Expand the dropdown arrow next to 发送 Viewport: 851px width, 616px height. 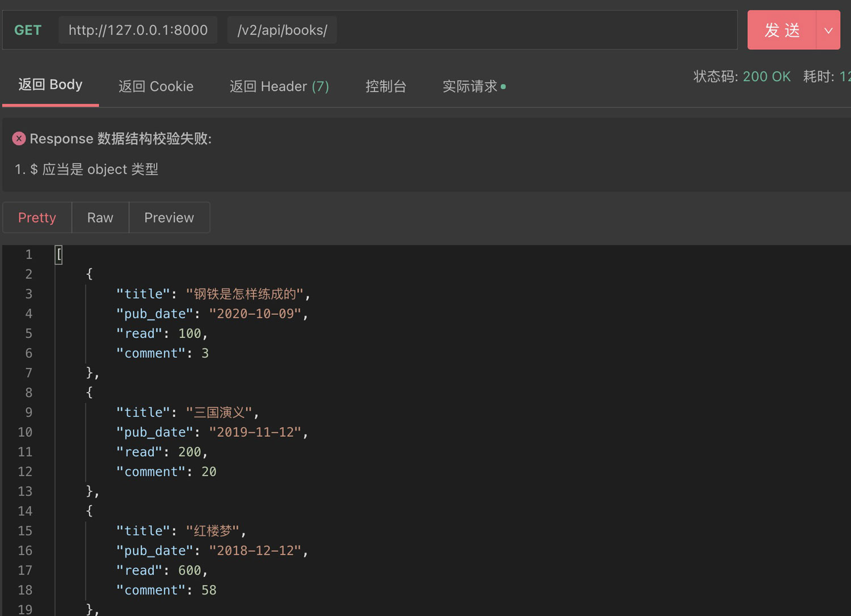[x=828, y=30]
